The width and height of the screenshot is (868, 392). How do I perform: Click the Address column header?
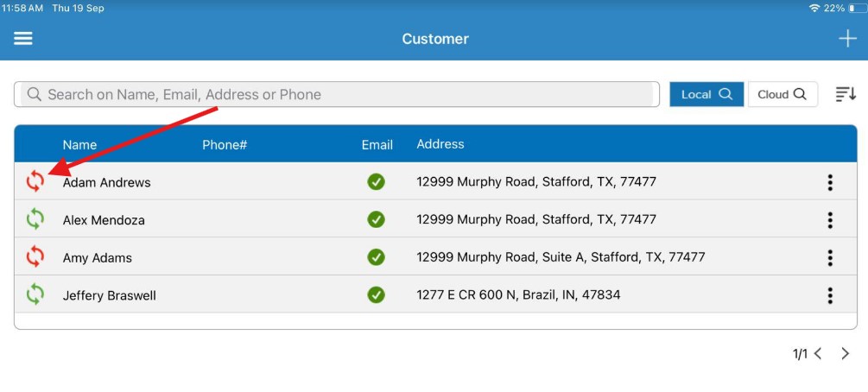click(440, 143)
